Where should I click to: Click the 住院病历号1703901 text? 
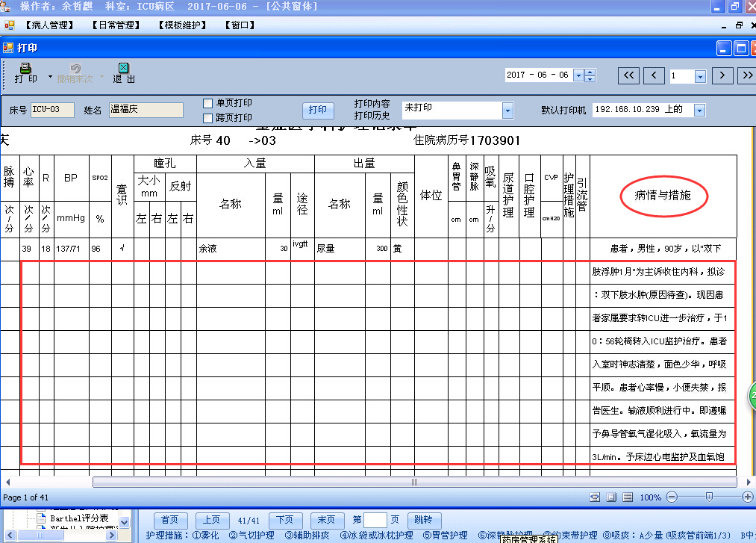pos(466,140)
